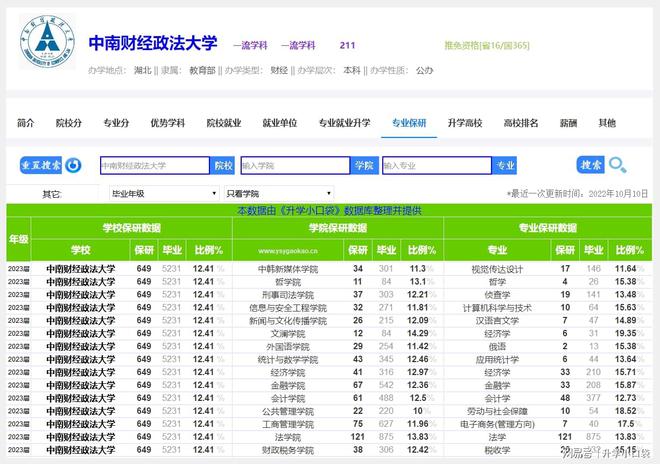Click the 财政税务学院 cell
Image resolution: width=660 pixels, height=464 pixels.
(x=288, y=451)
